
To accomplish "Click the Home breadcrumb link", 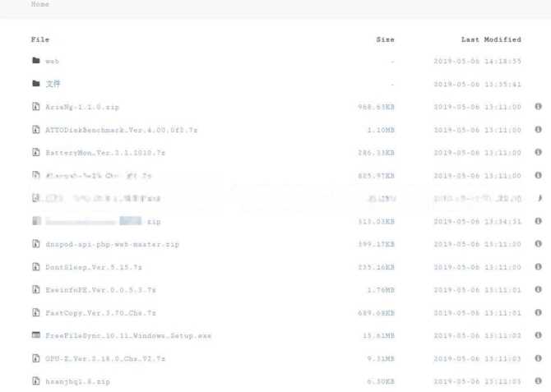I will tap(39, 5).
